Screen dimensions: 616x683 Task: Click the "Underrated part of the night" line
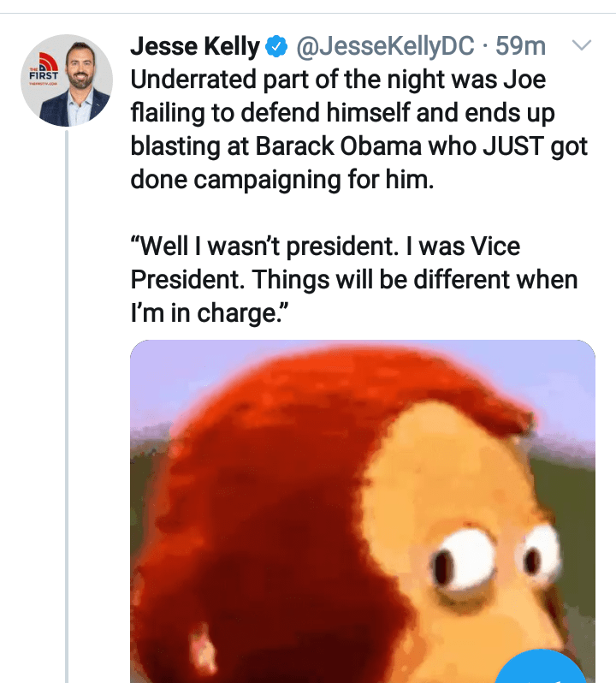point(338,80)
